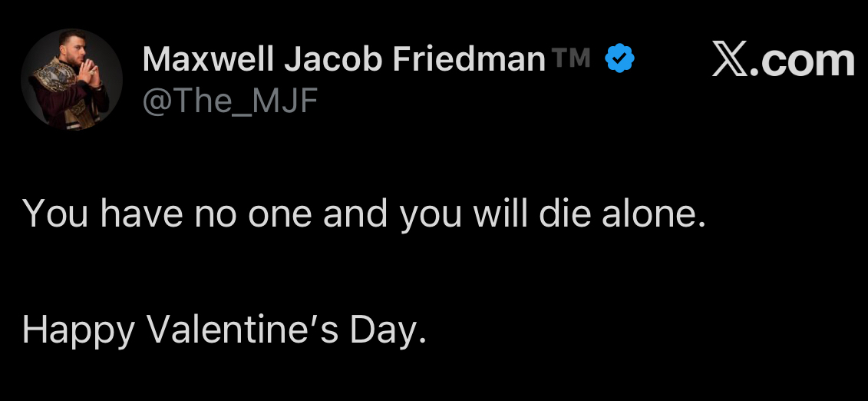
Task: Click the word "and" in the tweet
Action: click(x=354, y=214)
